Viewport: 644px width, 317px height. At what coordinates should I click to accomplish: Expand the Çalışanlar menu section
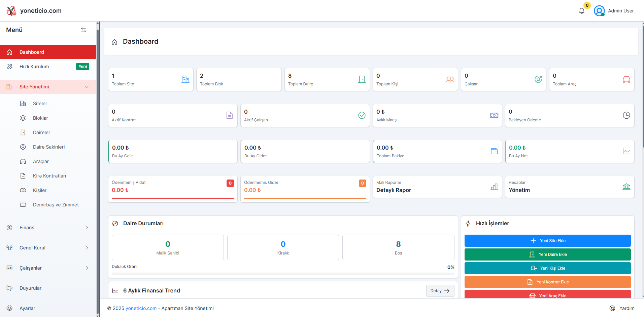click(87, 268)
